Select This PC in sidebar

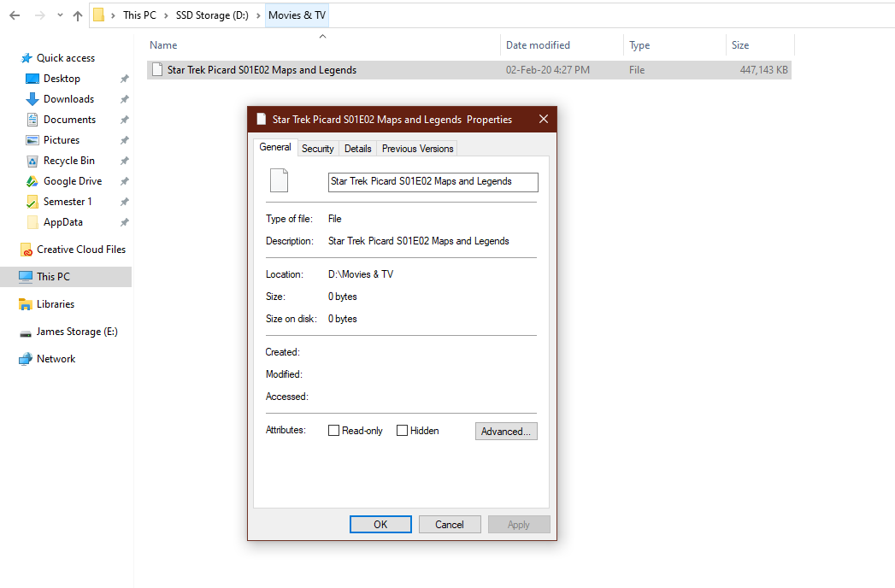click(66, 277)
